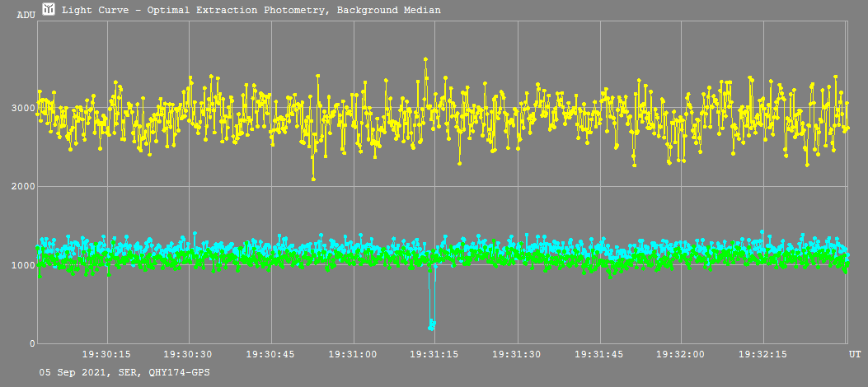Pick the 19:30:45 time tick label
Viewport: 868px width, 387px height.
coord(271,354)
